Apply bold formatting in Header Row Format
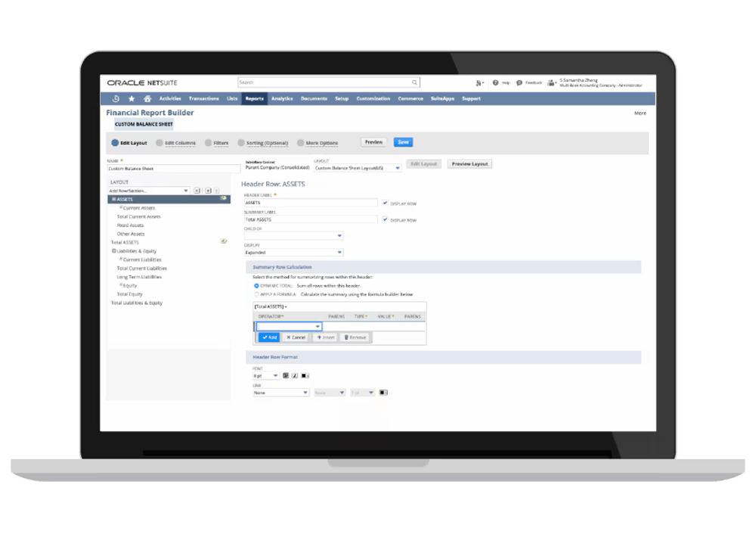The height and width of the screenshot is (550, 756). pos(286,374)
